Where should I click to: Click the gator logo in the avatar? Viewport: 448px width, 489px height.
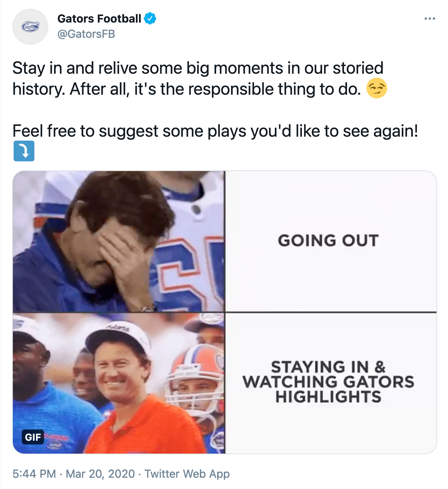30,26
